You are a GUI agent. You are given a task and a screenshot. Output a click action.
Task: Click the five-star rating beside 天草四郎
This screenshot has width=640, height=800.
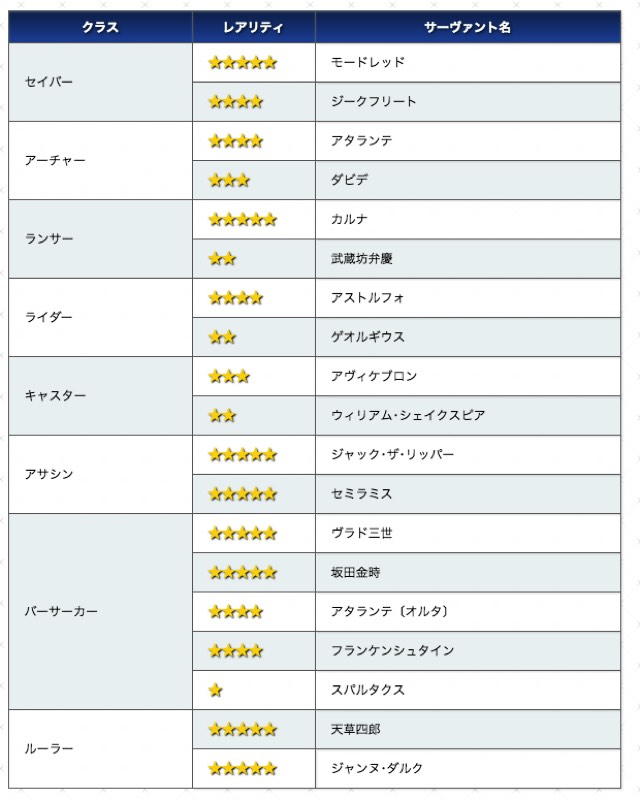[x=242, y=729]
